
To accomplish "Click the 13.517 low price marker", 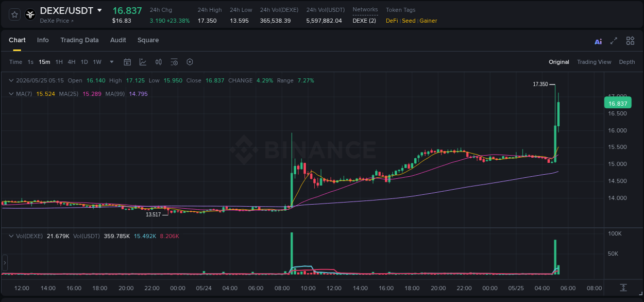I will click(154, 214).
